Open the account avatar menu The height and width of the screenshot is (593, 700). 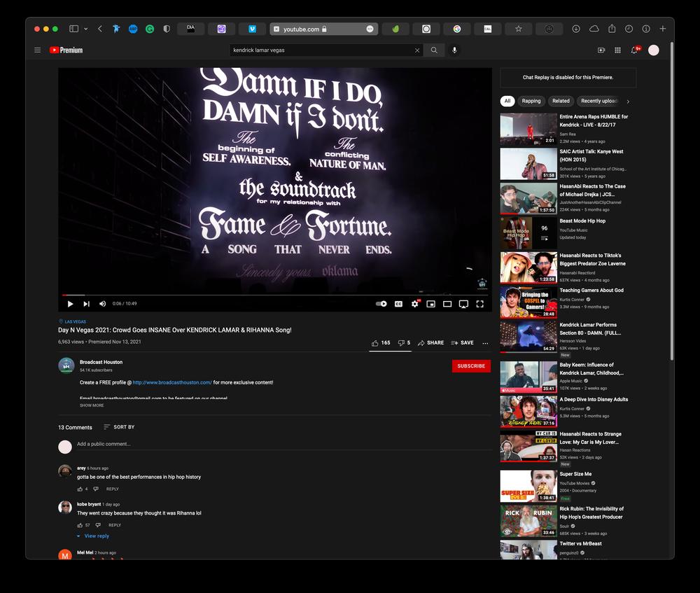[654, 50]
